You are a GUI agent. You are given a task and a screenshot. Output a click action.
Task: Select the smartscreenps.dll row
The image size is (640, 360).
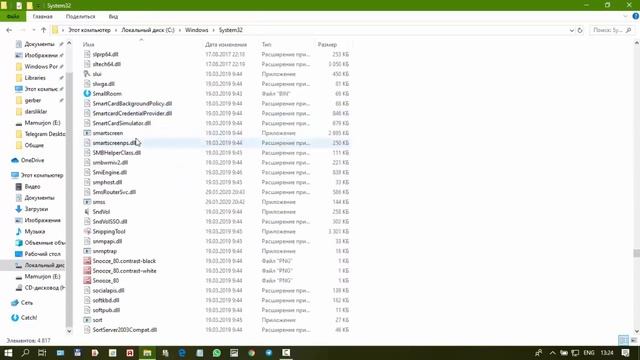[216, 143]
